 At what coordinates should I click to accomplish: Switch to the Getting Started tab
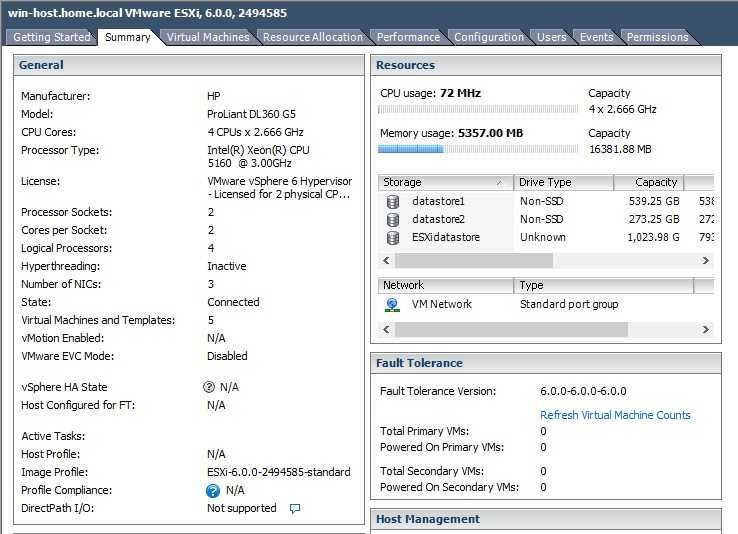pyautogui.click(x=52, y=37)
